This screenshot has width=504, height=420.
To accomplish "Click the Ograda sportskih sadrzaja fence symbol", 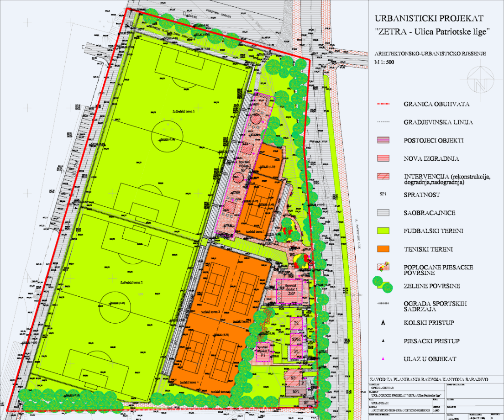I will coord(383,304).
